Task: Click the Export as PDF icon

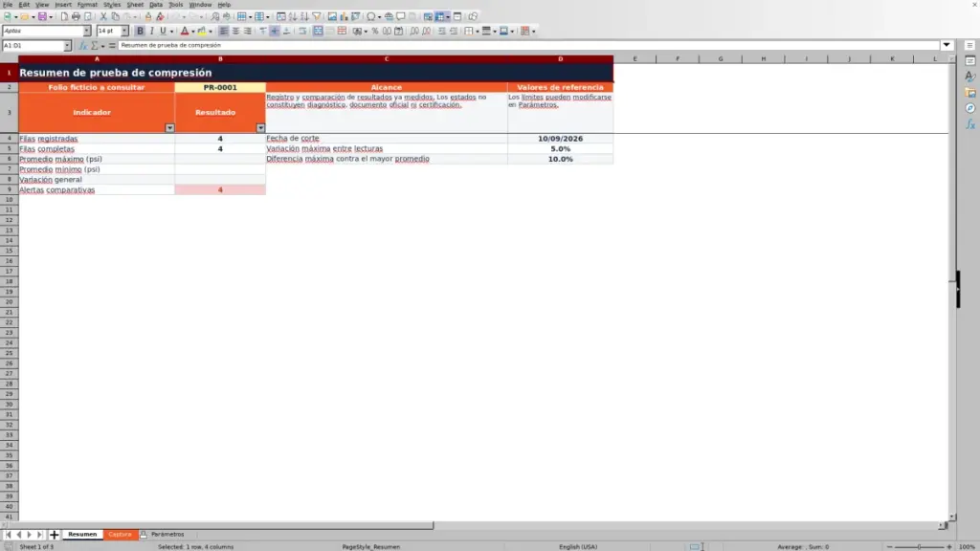Action: 64,16
